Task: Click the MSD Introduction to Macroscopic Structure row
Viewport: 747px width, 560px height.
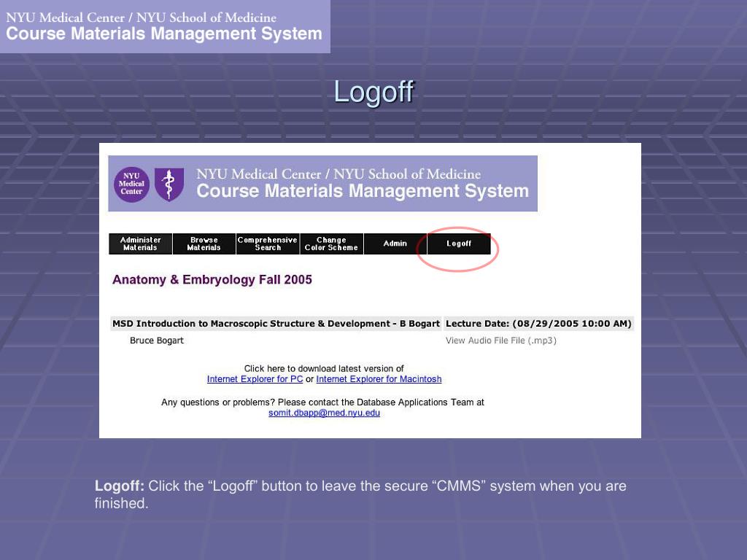Action: coord(276,323)
